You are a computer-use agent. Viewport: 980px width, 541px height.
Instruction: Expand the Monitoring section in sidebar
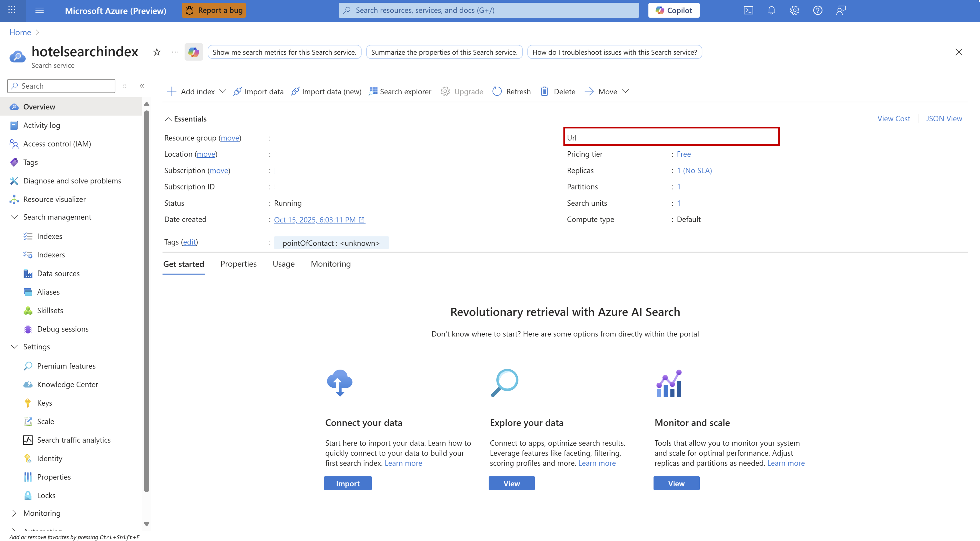14,513
